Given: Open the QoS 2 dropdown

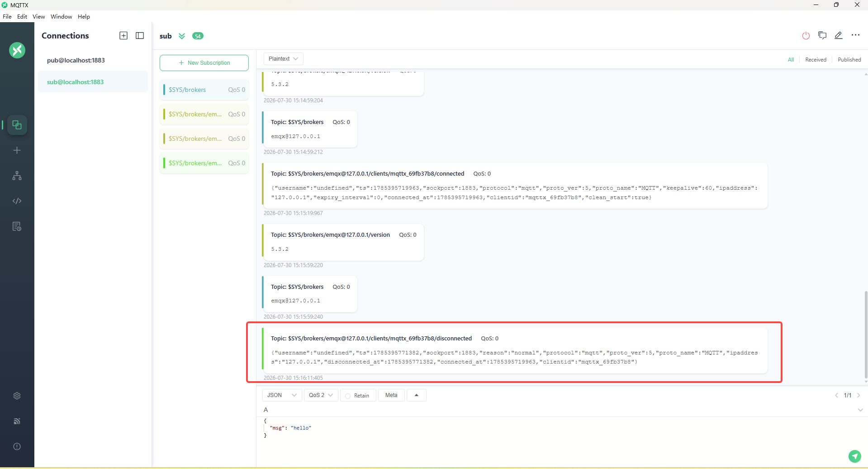Looking at the screenshot, I should [x=321, y=395].
